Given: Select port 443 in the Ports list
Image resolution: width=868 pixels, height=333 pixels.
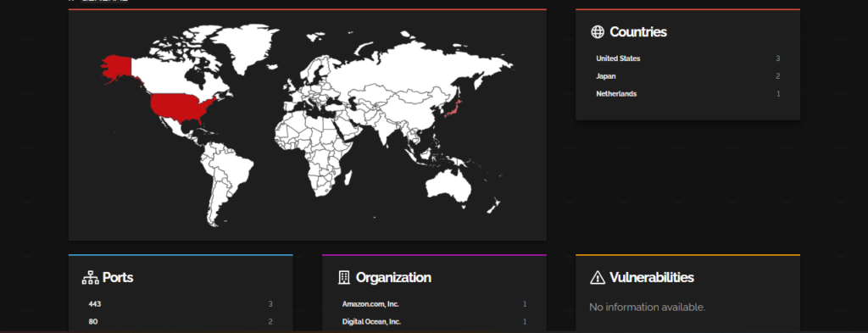Looking at the screenshot, I should [95, 304].
